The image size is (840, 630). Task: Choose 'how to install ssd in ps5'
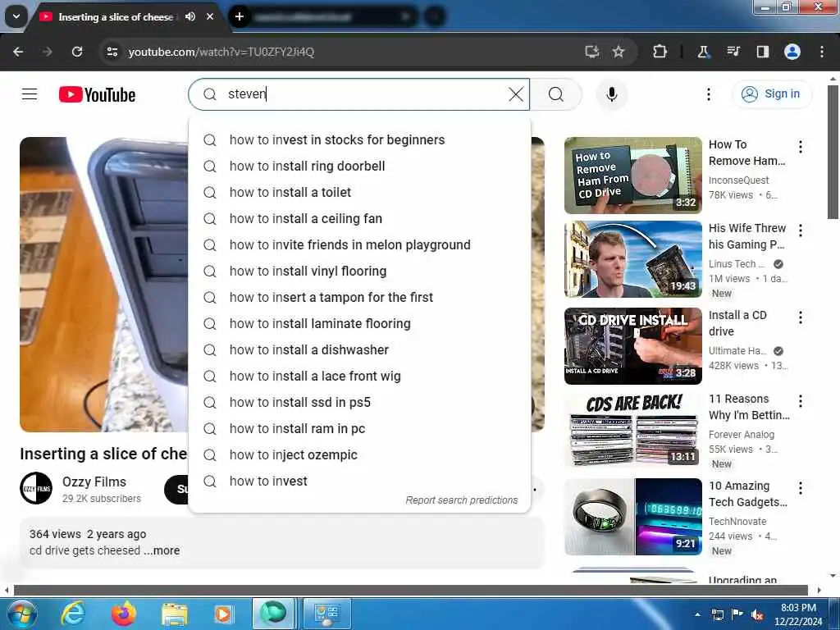[359, 402]
